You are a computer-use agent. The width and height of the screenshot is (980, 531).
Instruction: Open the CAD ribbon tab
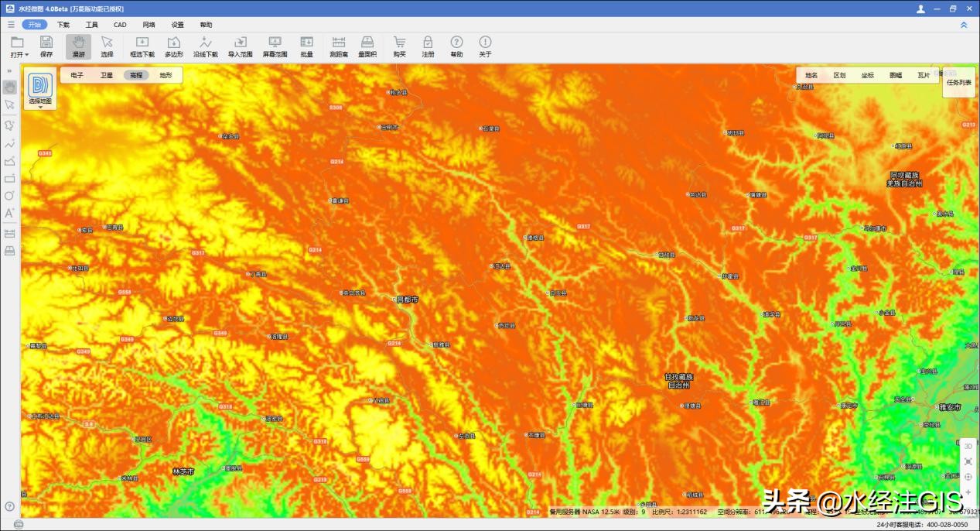point(120,25)
